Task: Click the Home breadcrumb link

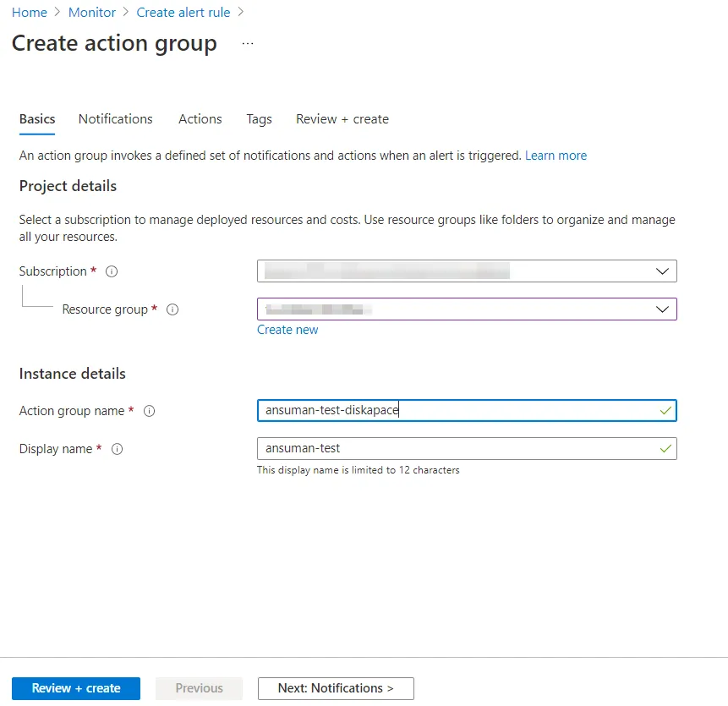Action: pyautogui.click(x=30, y=13)
